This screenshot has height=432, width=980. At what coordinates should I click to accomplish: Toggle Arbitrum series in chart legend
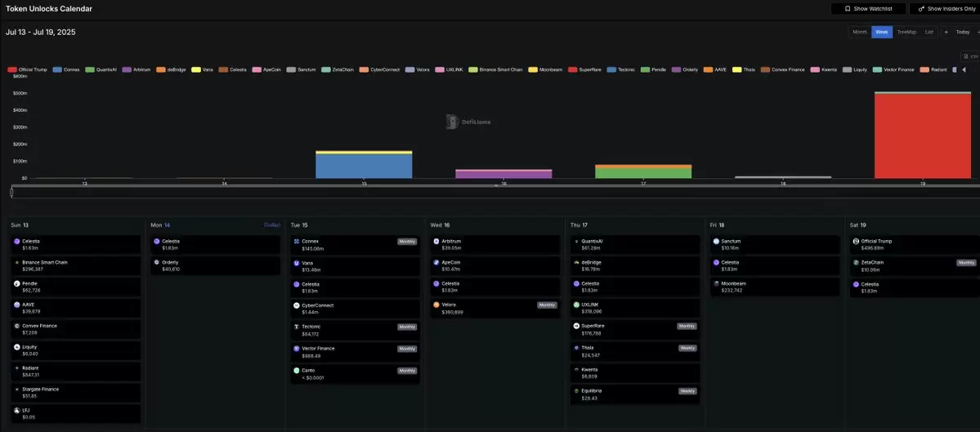coord(137,70)
